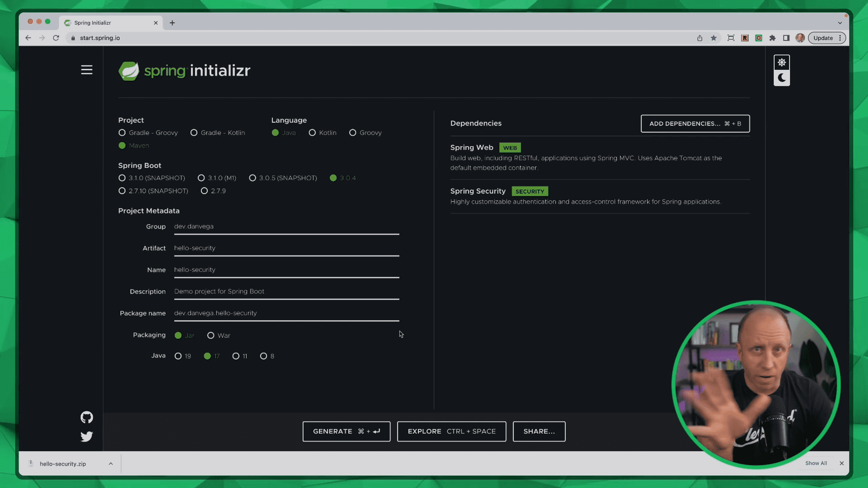Click the Generate button
This screenshot has height=488, width=868.
point(346,431)
